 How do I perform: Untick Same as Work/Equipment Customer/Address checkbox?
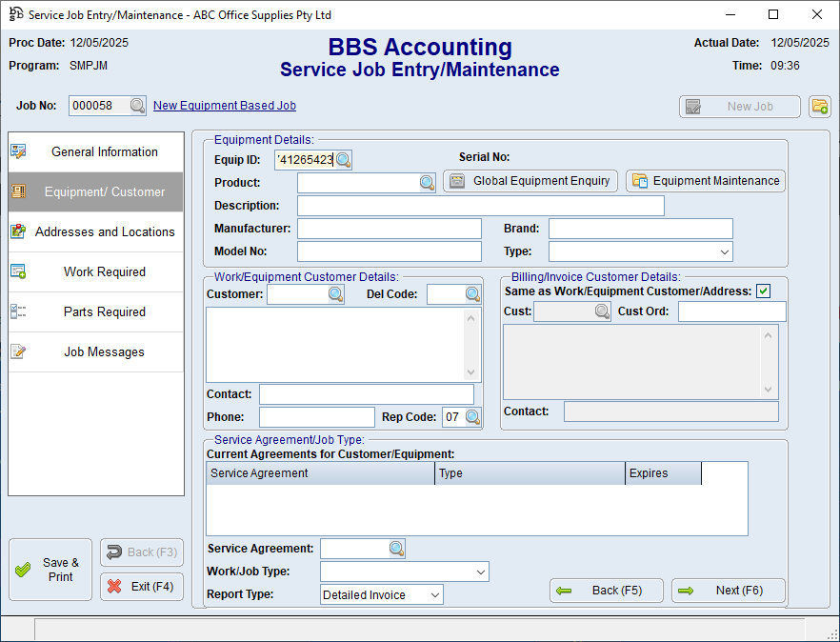point(763,291)
